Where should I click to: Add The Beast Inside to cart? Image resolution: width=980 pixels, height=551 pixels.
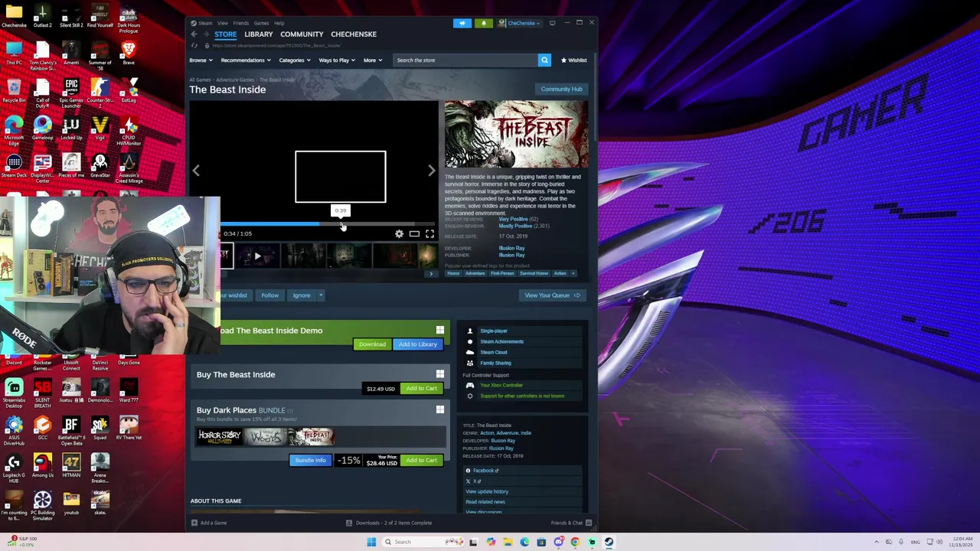(421, 389)
